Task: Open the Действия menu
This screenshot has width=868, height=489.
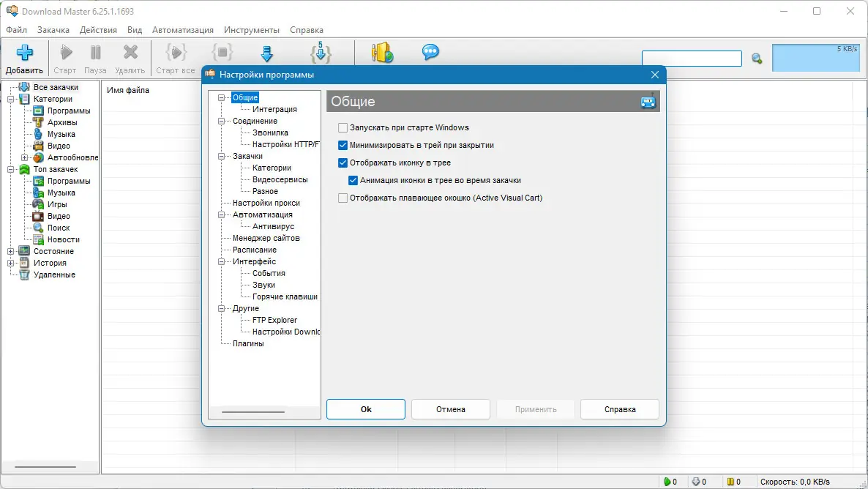Action: pyautogui.click(x=98, y=30)
